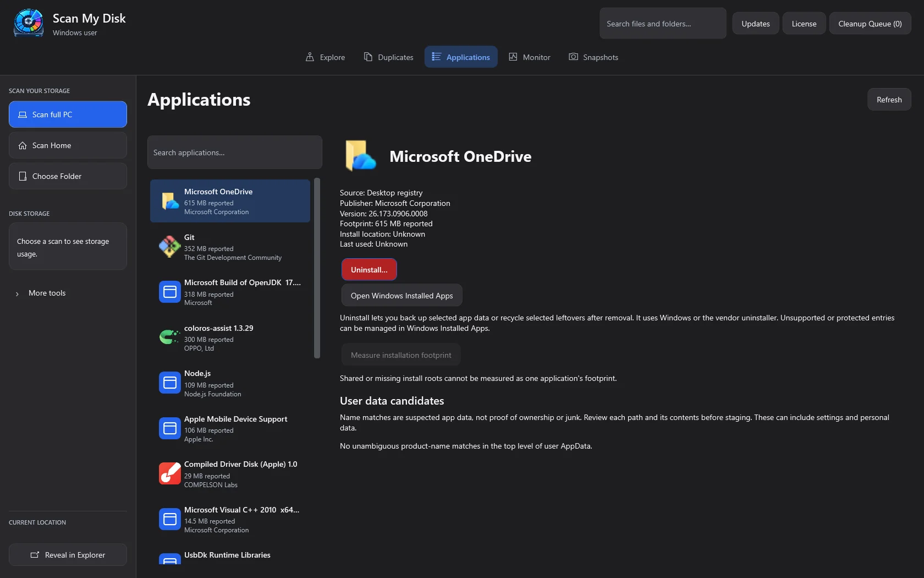Select Microsoft Visual C++ 2010 x64 entry

230,519
